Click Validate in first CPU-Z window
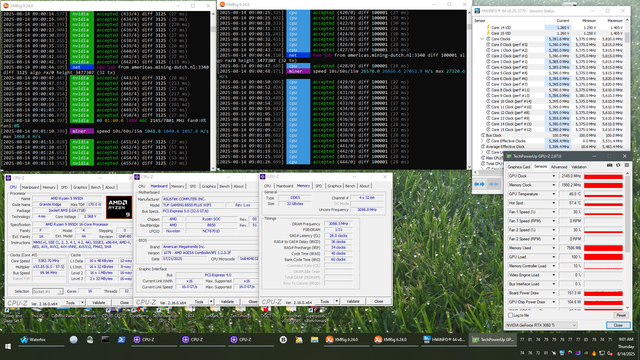This screenshot has height=360, width=640. coord(99,302)
